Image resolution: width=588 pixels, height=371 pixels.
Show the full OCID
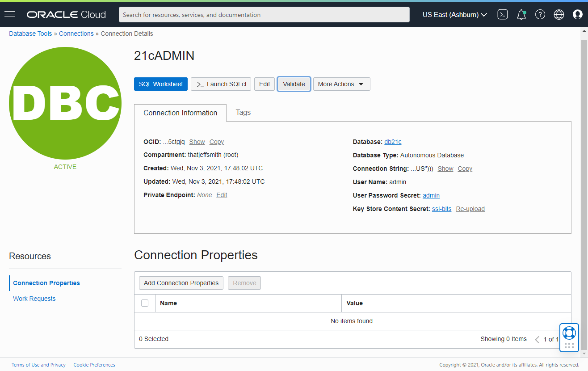pos(197,142)
